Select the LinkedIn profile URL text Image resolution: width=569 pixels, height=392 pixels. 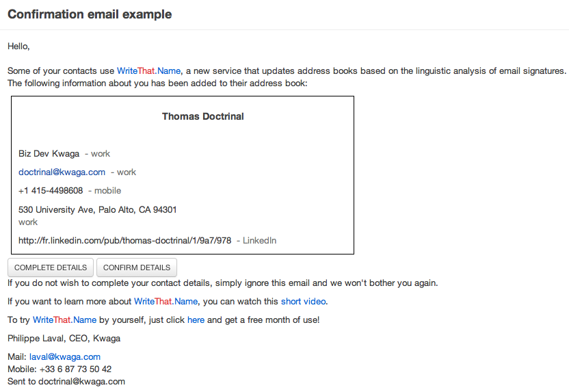125,241
